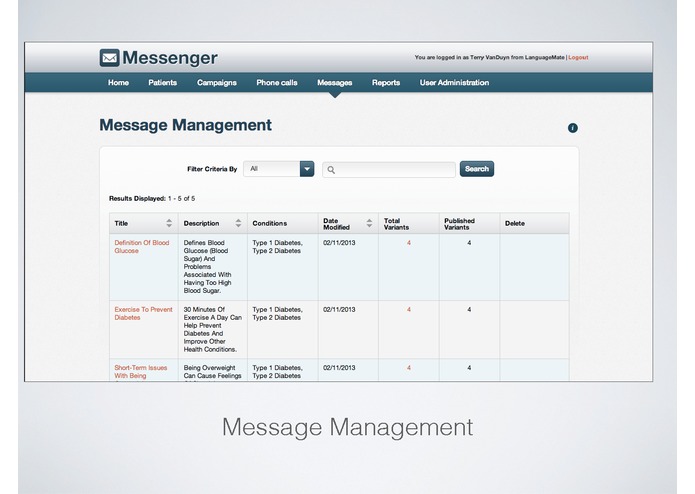The width and height of the screenshot is (695, 494).
Task: Click published variants 4 in Exercise To Prevent Diabetes row
Action: 469,310
